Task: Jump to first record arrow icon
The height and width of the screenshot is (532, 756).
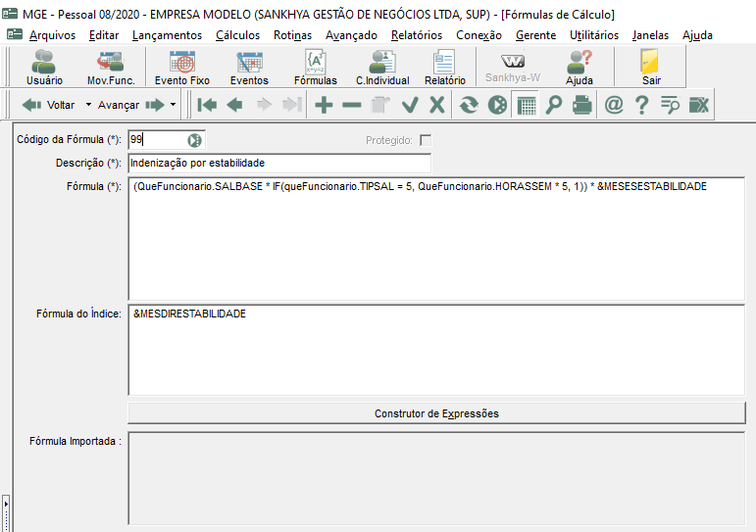Action: point(207,105)
